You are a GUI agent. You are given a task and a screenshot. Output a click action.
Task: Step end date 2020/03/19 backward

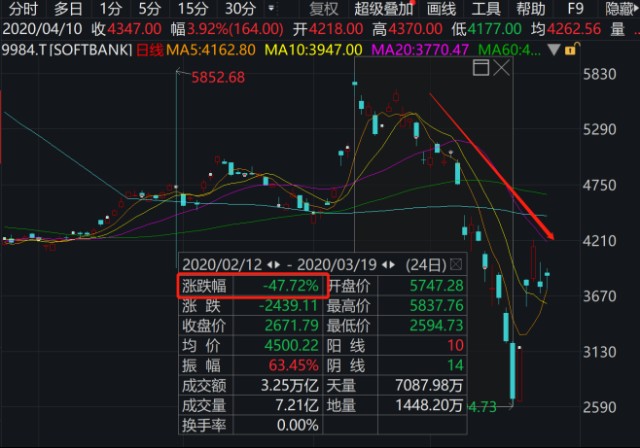pos(385,265)
